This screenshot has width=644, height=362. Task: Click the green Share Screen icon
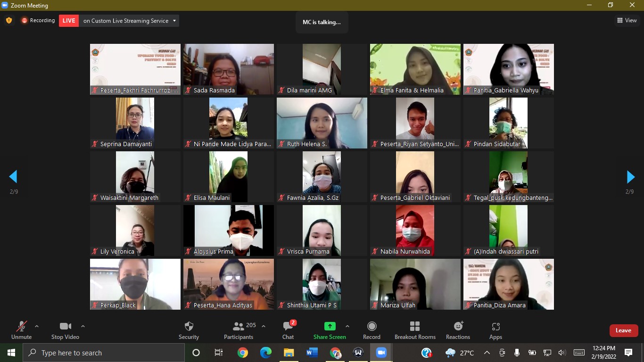pos(330,326)
